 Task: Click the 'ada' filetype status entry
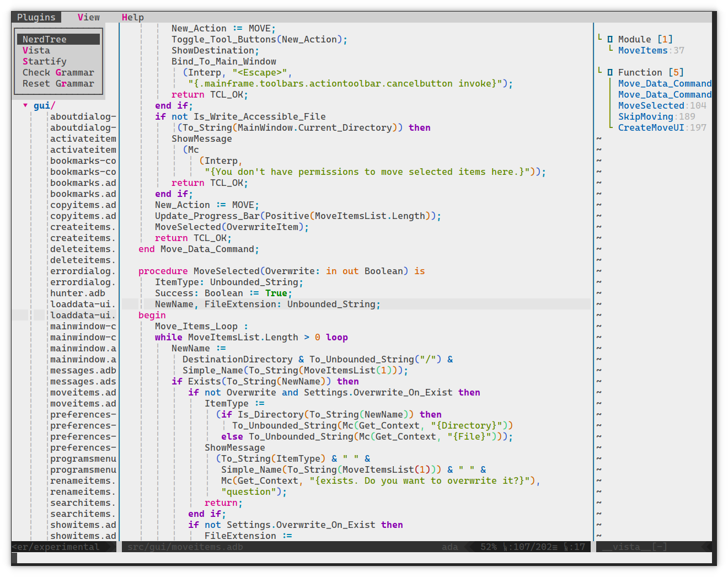pos(450,547)
